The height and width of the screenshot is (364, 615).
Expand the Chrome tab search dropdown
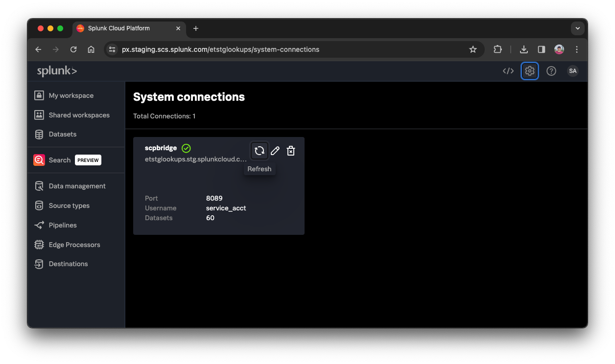click(x=578, y=28)
